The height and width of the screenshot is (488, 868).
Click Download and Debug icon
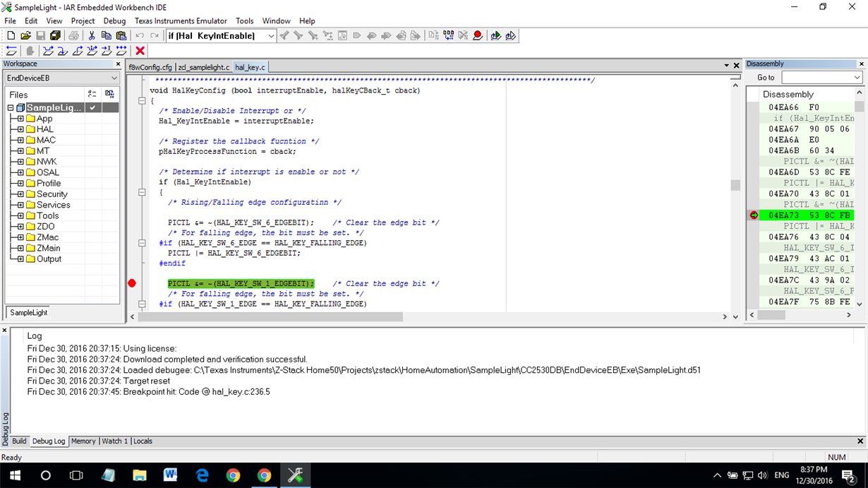pyautogui.click(x=495, y=35)
